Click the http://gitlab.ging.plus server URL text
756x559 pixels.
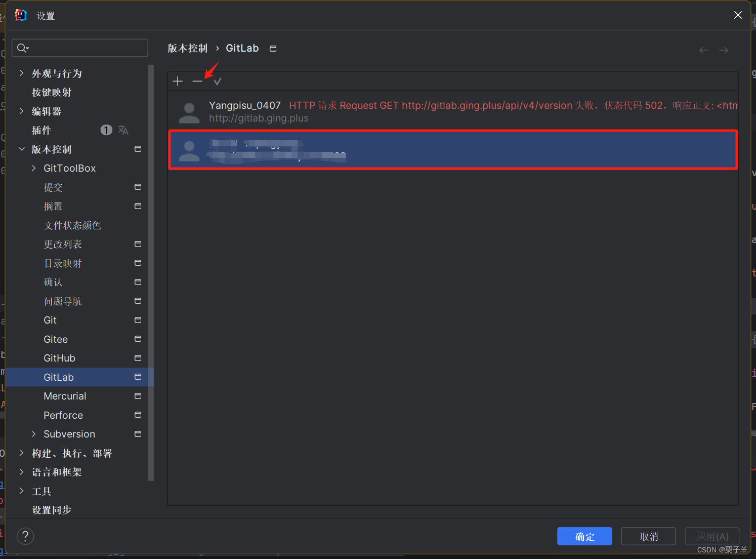coord(259,118)
